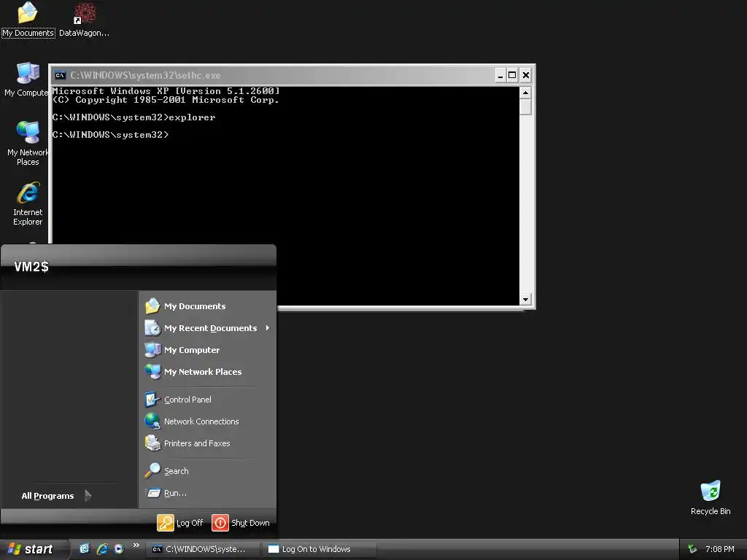
Task: Open Printers and Faxes
Action: (x=207, y=443)
